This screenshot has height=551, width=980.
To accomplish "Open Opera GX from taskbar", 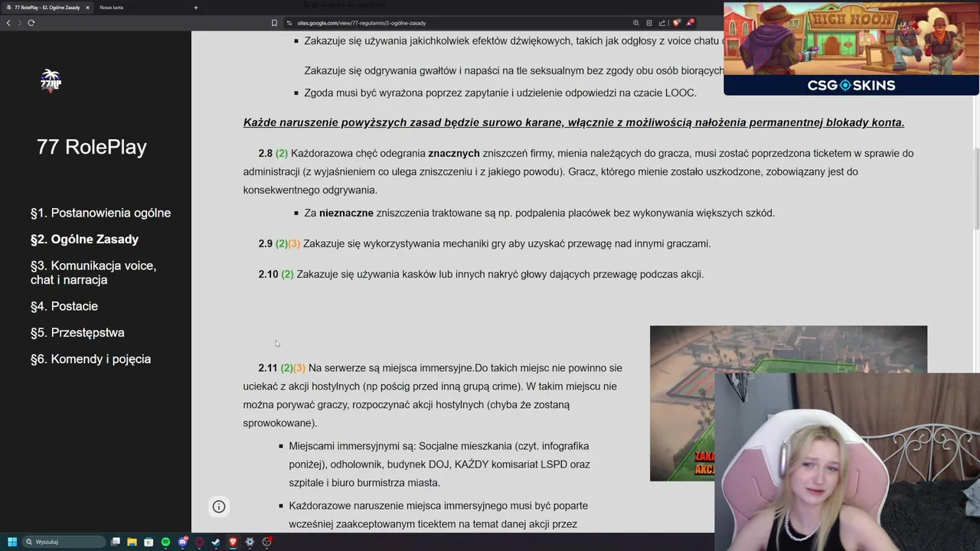I will click(199, 542).
